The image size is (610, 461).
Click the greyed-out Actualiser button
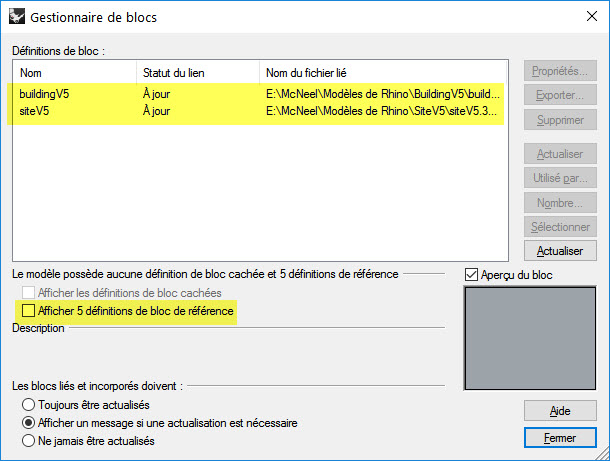click(560, 154)
